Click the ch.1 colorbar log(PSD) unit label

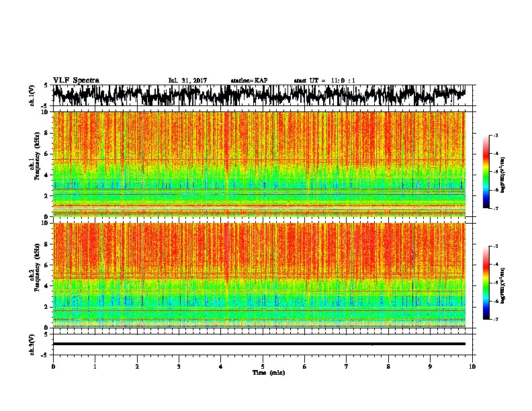coord(503,175)
